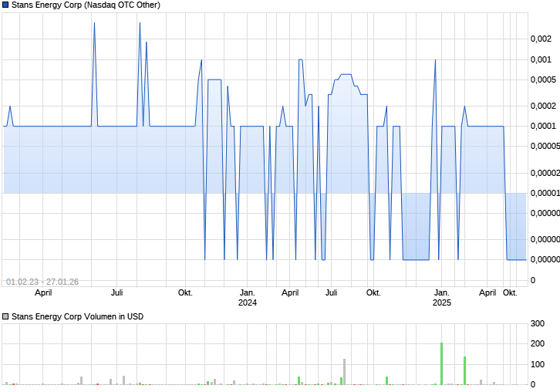The width and height of the screenshot is (560, 392).
Task: Click the 0,002 price axis value
Action: pos(541,39)
